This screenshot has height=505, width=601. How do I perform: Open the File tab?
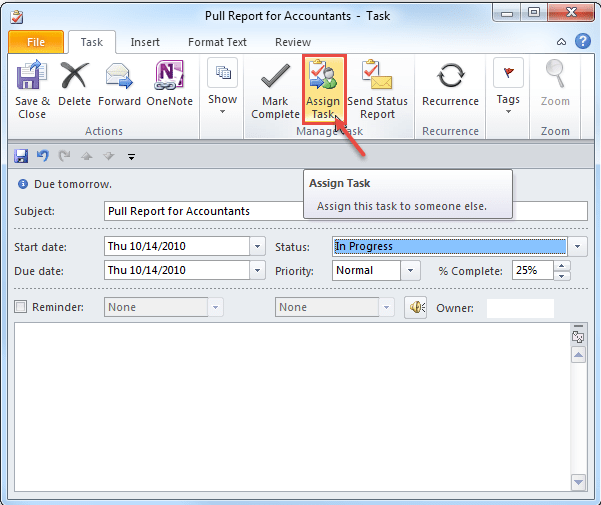(x=36, y=42)
